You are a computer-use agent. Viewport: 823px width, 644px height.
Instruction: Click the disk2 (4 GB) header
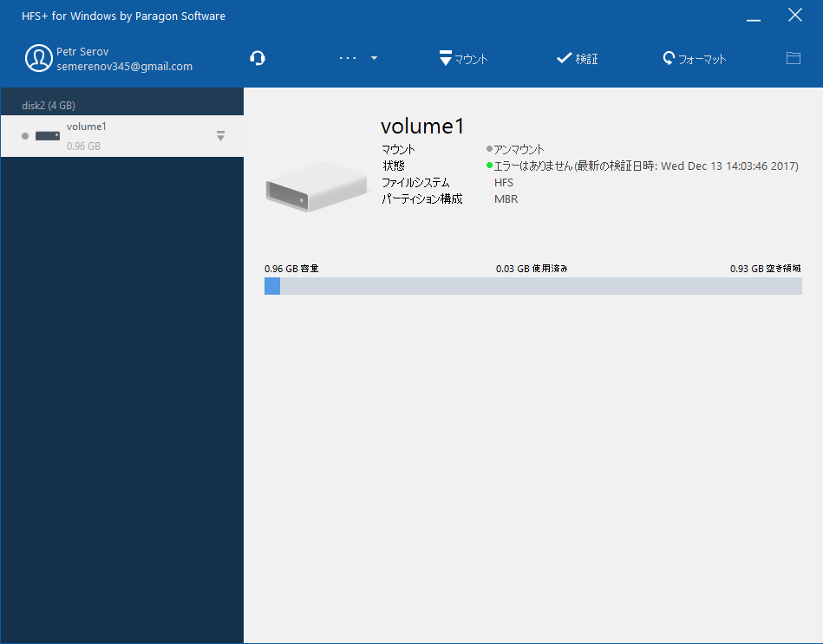[49, 106]
